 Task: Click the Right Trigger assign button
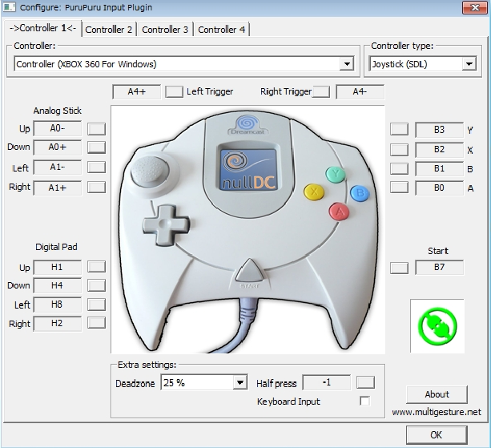point(321,92)
